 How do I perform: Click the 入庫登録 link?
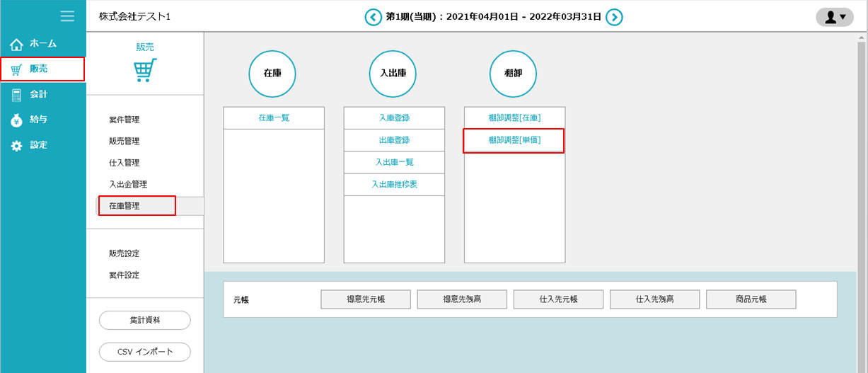(394, 118)
